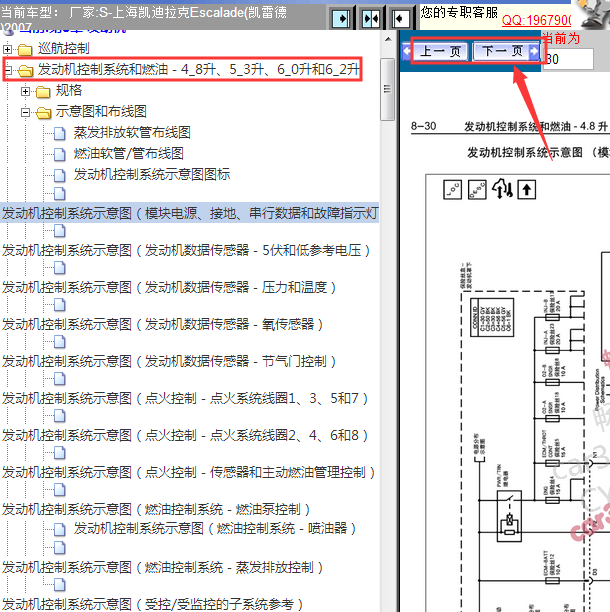
Task: Open 燃油软管/管布线图 document
Action: [x=128, y=153]
